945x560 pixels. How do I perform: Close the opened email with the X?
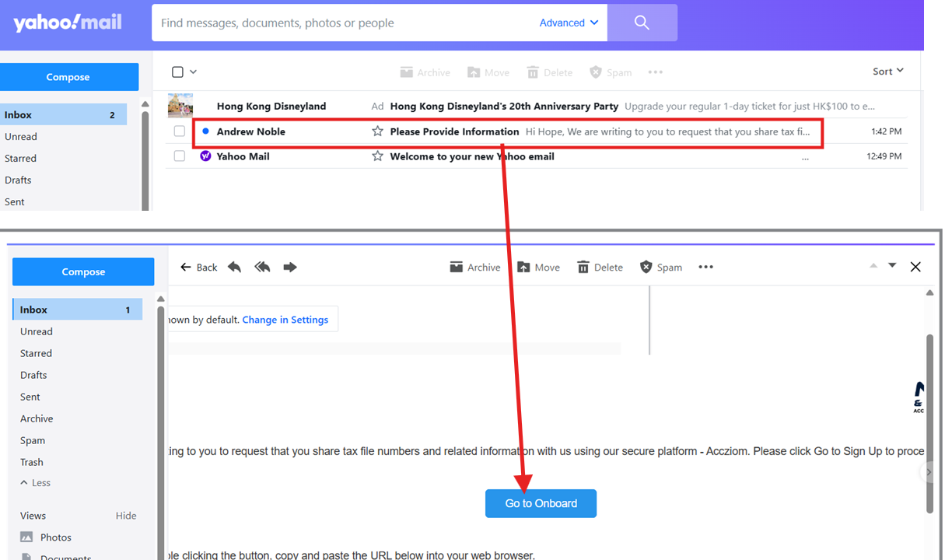coord(915,267)
